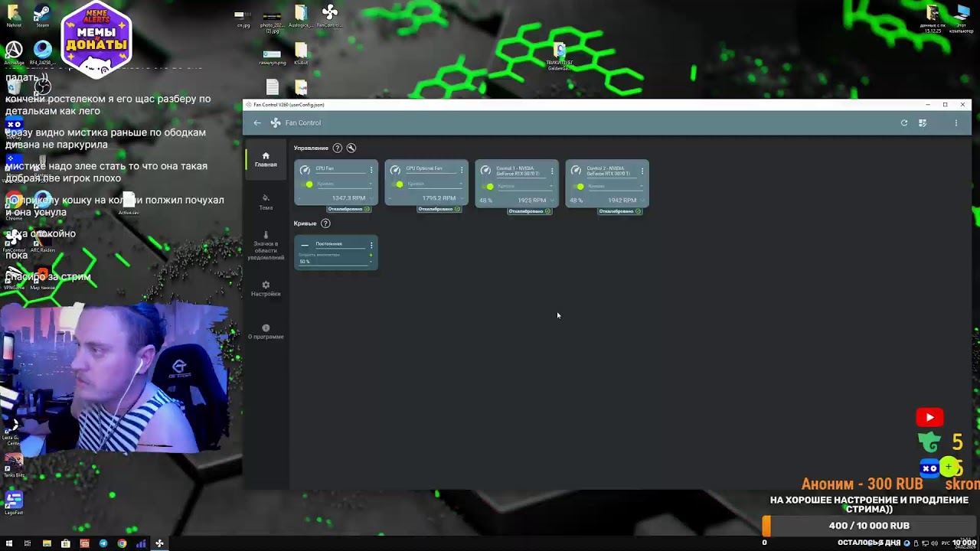The height and width of the screenshot is (551, 980).
Task: Click the calibrated badge under Control 2
Action: pos(619,211)
